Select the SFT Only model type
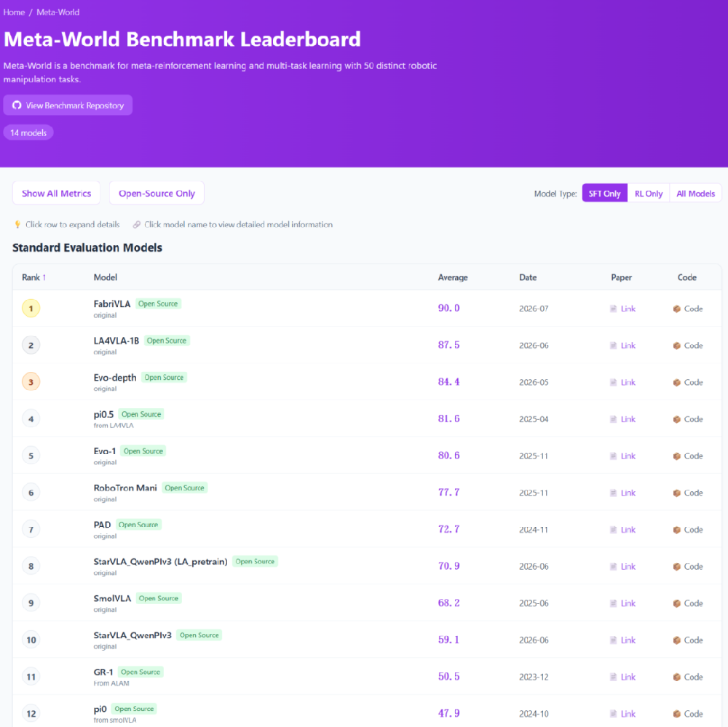This screenshot has width=728, height=727. pos(604,194)
